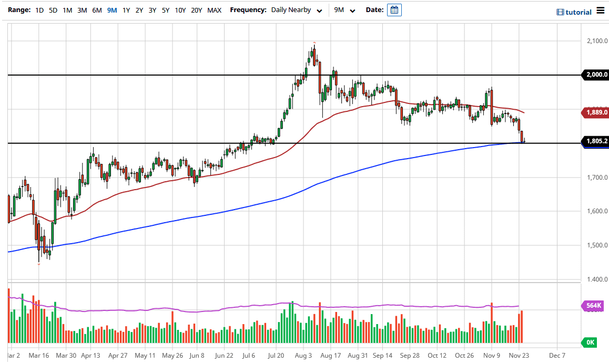Viewport: 609px width, 364px height.
Task: Select the highlighted 9M range option
Action: (111, 10)
